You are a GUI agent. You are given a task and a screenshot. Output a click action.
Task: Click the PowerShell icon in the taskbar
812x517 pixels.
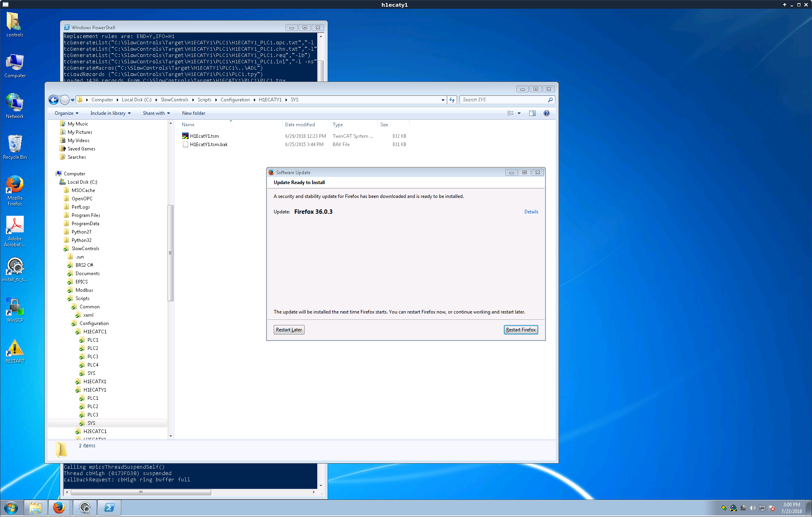[x=109, y=507]
